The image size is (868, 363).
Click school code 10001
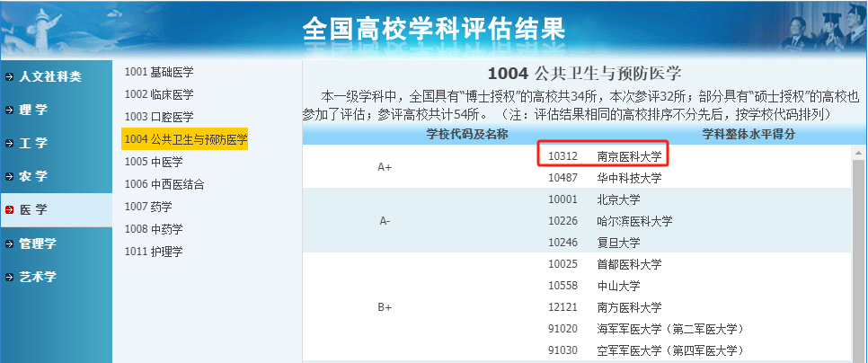(563, 199)
